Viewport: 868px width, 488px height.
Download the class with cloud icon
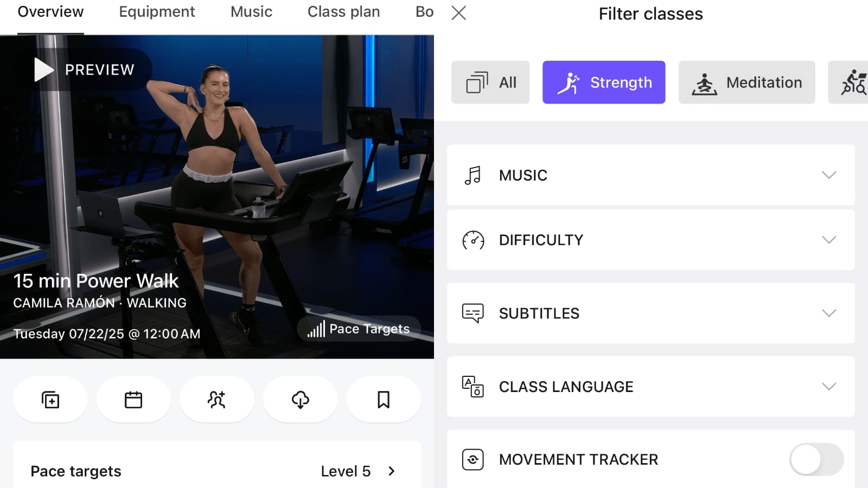pos(300,400)
